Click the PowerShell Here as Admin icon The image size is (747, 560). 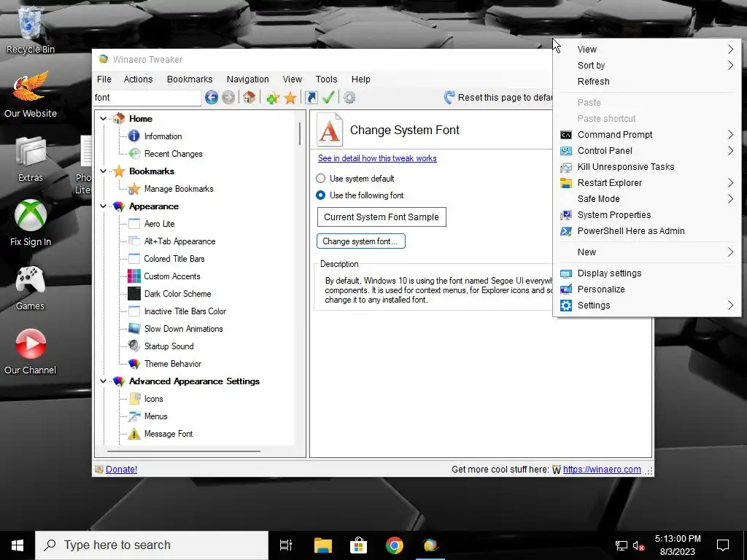point(566,231)
